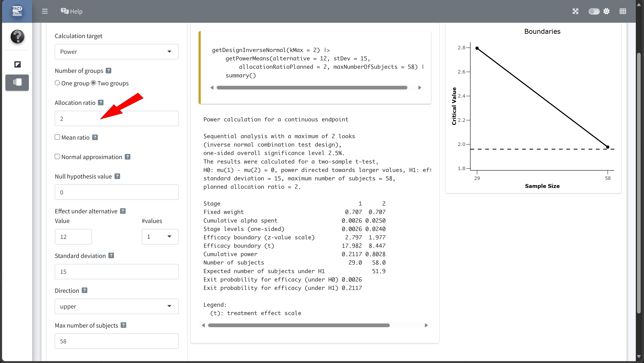
Task: Check the Normal approximation checkbox
Action: [x=57, y=157]
